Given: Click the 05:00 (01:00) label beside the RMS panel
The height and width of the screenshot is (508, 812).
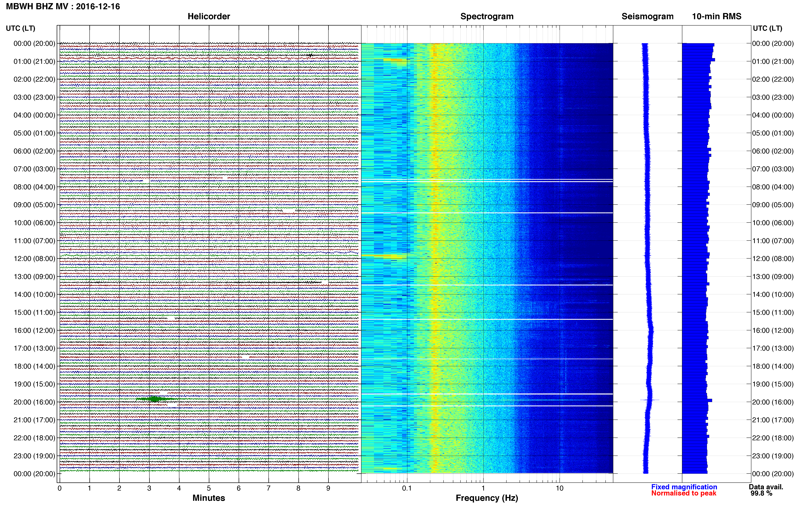Looking at the screenshot, I should pos(773,133).
